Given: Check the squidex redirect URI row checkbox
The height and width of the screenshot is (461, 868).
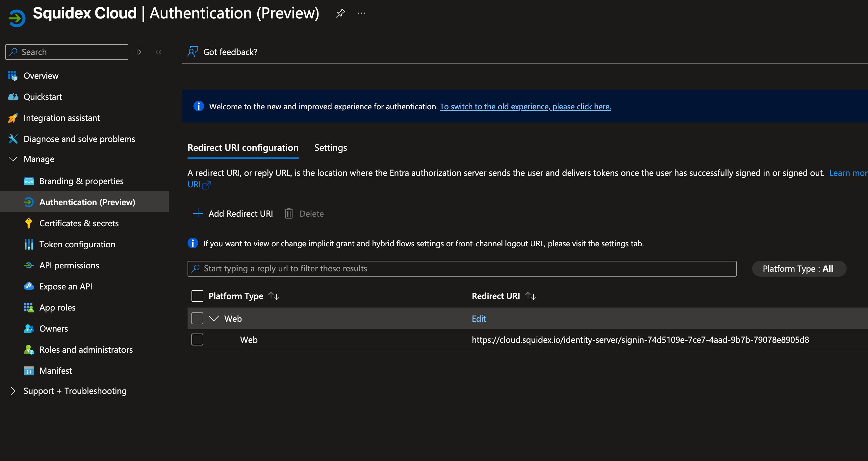Looking at the screenshot, I should coord(197,339).
